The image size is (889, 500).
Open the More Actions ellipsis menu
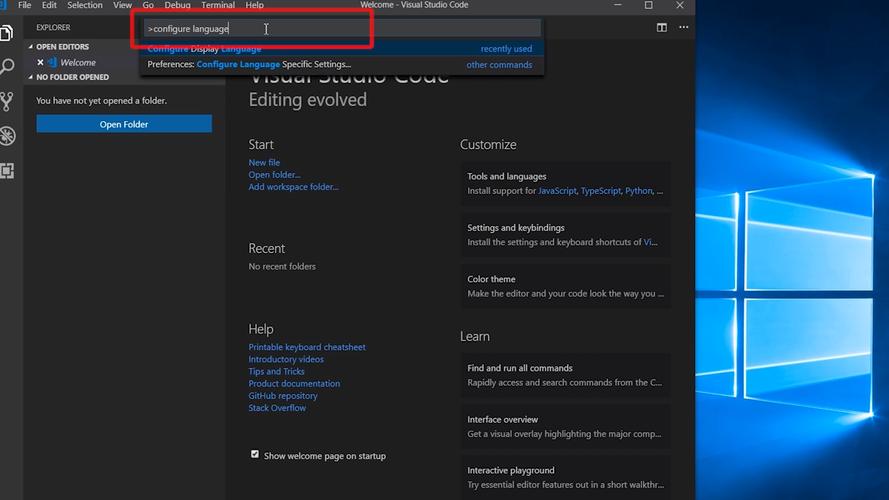[x=684, y=27]
